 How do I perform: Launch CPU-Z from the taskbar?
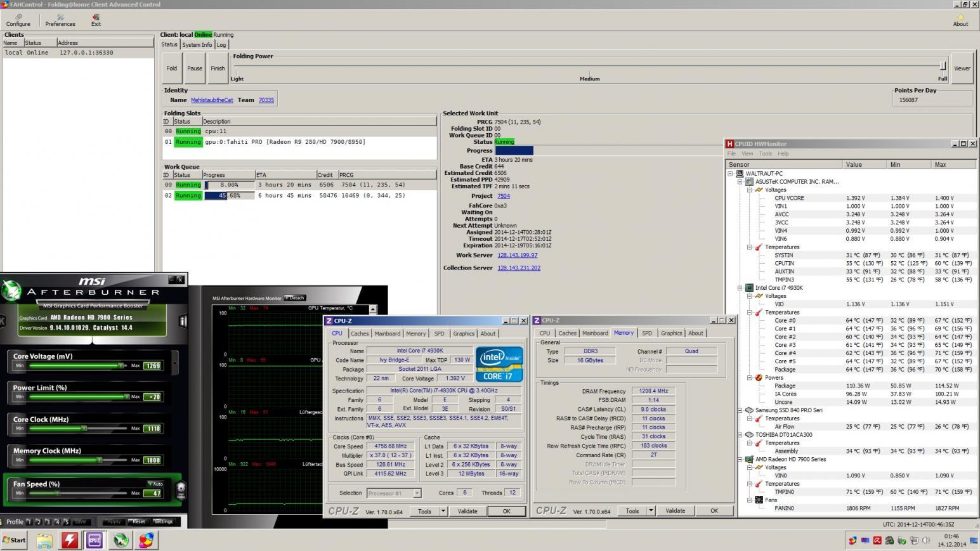95,540
